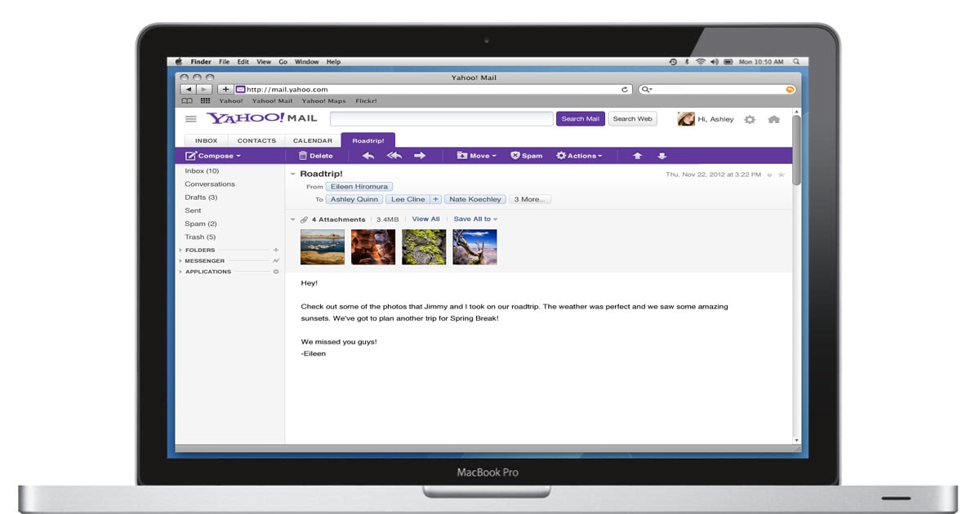
Task: Forward the email with right arrow icon
Action: point(420,156)
